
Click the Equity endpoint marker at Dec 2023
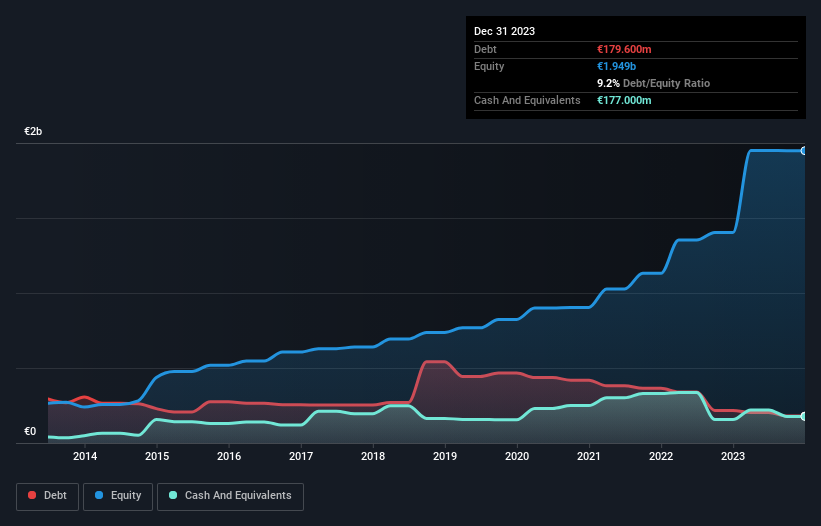point(804,151)
